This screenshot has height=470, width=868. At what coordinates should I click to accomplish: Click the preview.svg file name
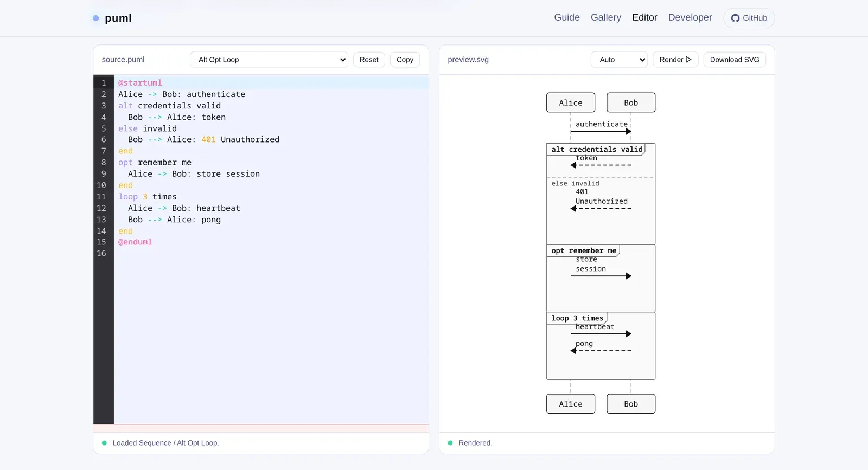coord(468,60)
